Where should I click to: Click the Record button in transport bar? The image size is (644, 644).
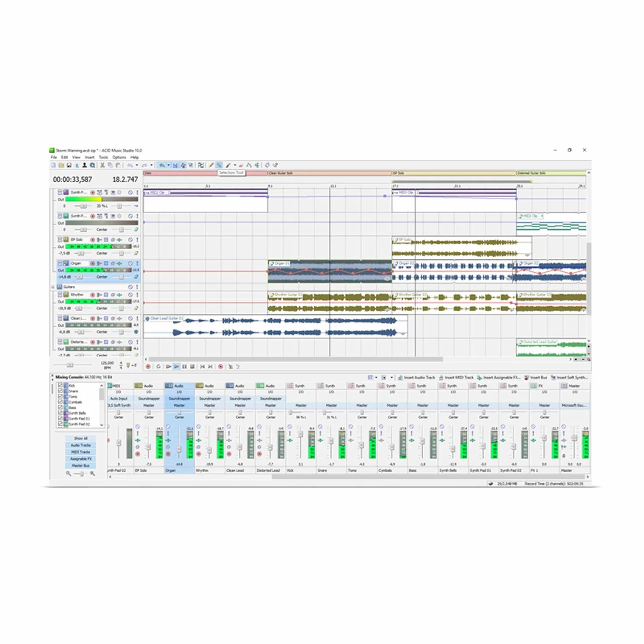[148, 366]
